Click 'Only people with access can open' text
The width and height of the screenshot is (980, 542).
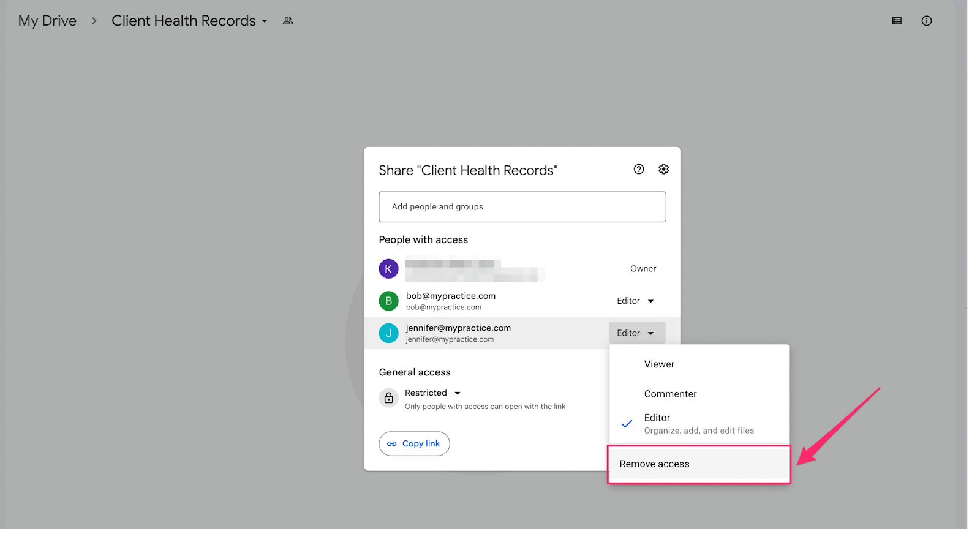click(484, 407)
